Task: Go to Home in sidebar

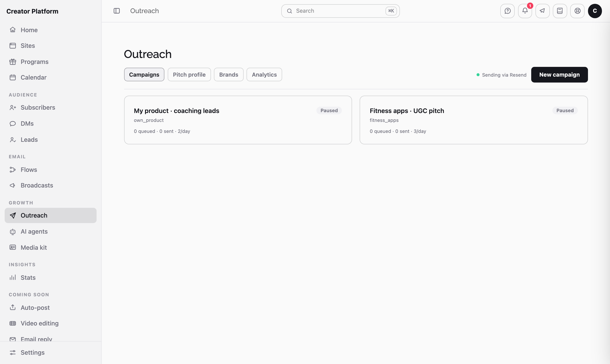Action: (51, 30)
